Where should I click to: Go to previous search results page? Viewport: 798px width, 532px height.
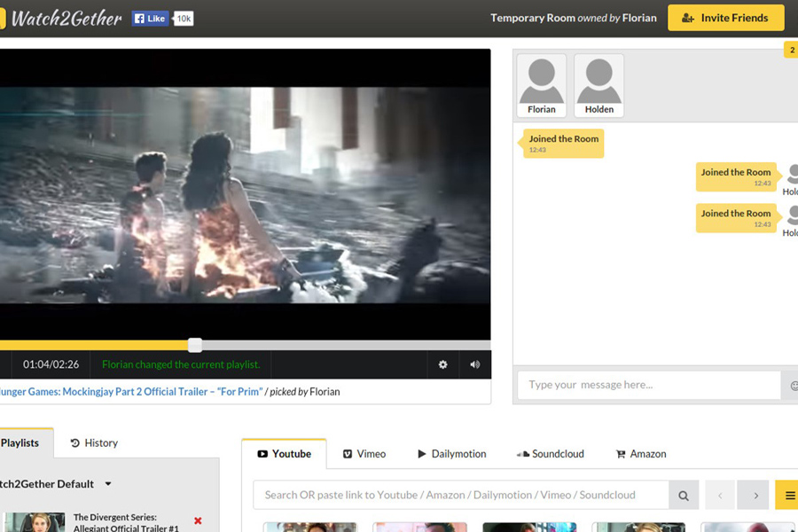pyautogui.click(x=720, y=496)
